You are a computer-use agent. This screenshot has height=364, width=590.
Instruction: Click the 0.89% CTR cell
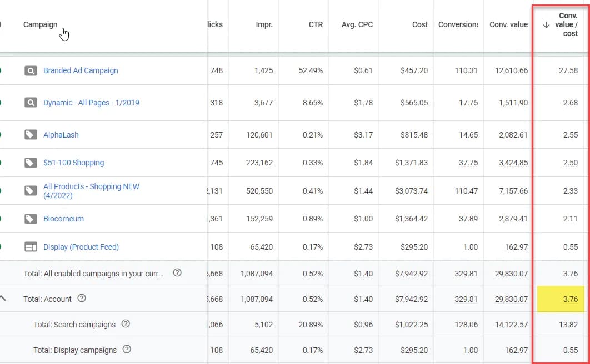(x=313, y=219)
